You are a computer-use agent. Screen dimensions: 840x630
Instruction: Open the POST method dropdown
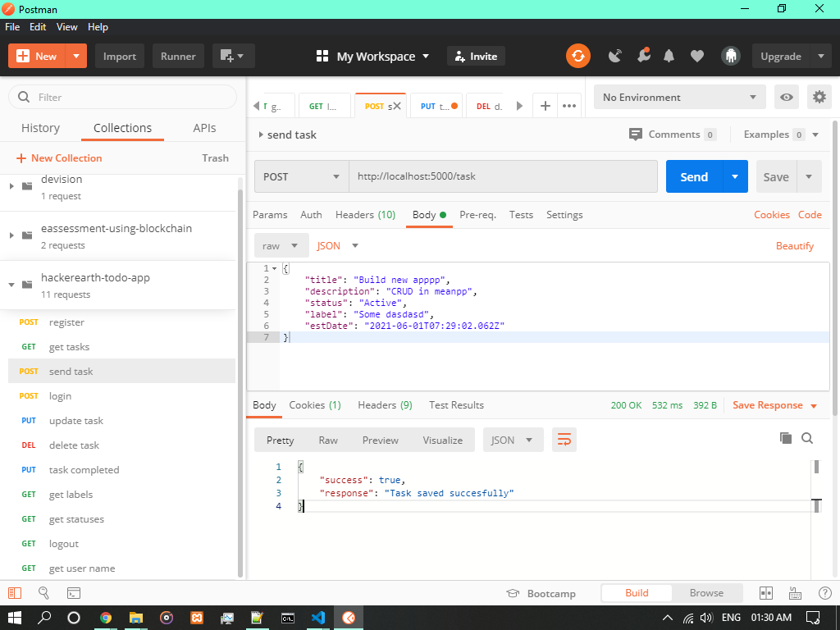[302, 176]
